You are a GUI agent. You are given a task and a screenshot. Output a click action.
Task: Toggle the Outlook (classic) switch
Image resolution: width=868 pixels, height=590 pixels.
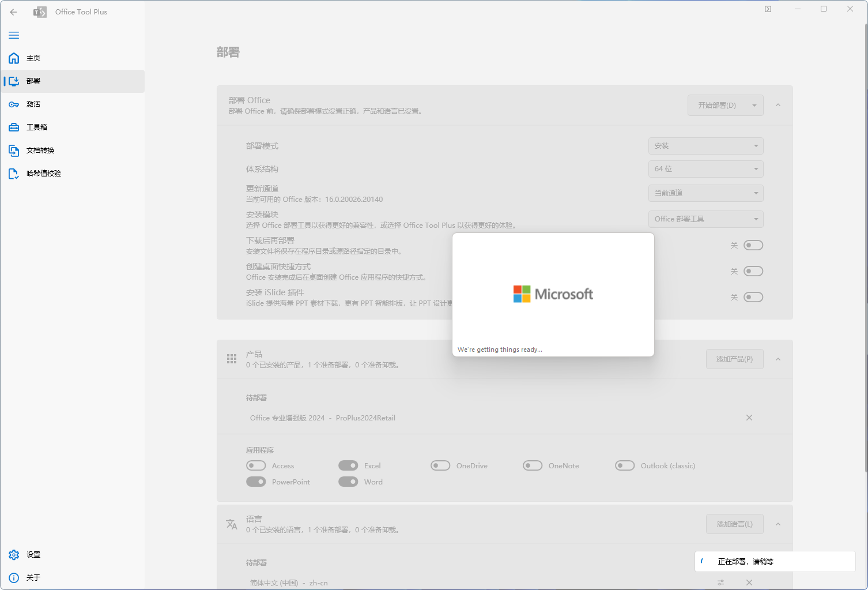[625, 465]
